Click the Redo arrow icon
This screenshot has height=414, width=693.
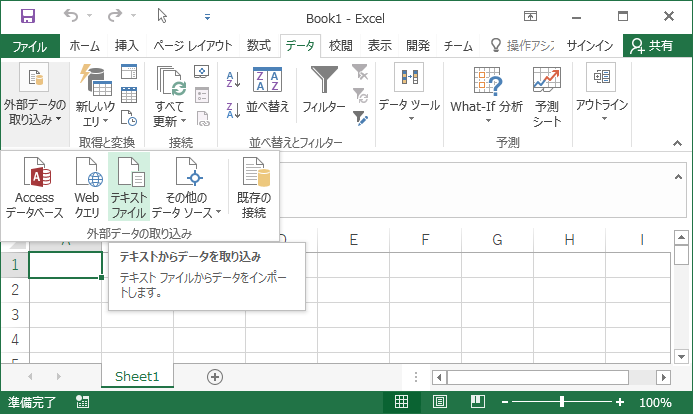pyautogui.click(x=115, y=16)
